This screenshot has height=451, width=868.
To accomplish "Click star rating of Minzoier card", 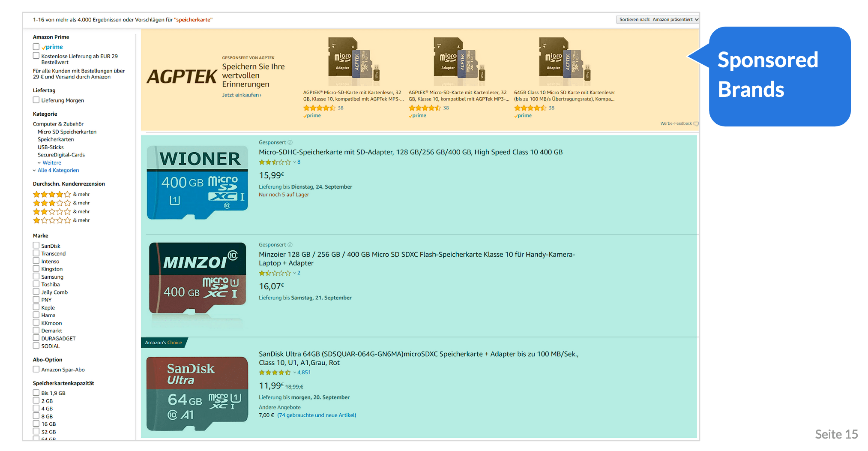I will click(275, 273).
